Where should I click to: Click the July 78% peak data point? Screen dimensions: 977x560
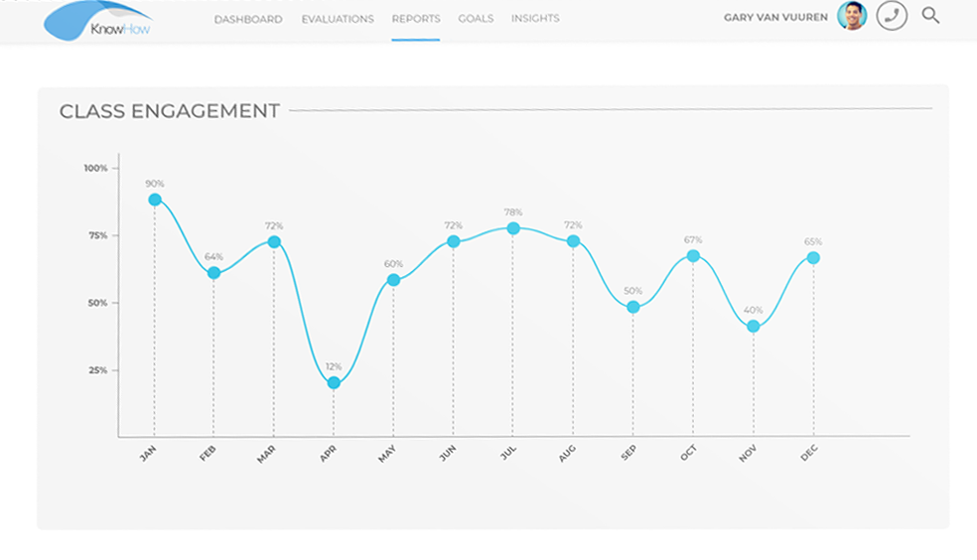(x=513, y=228)
